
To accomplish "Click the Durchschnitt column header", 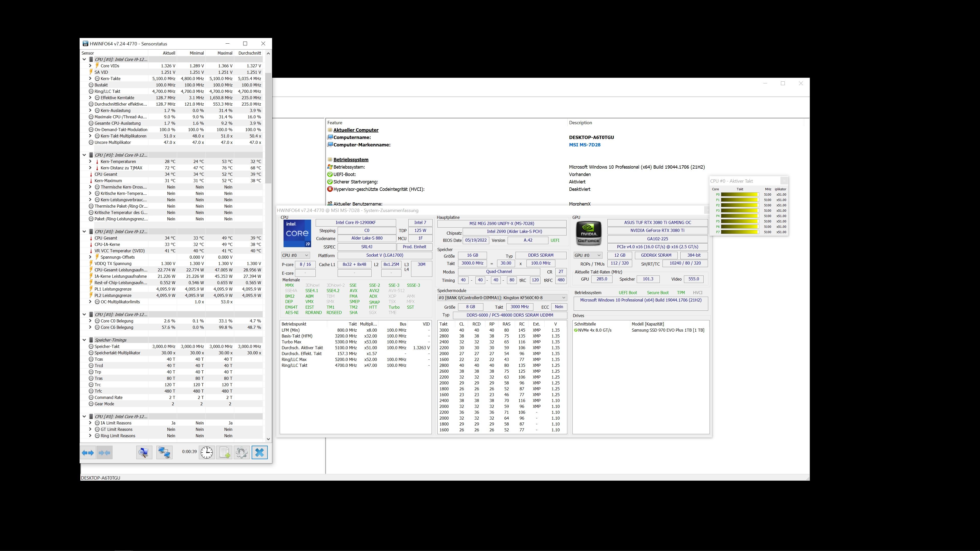I will point(248,53).
